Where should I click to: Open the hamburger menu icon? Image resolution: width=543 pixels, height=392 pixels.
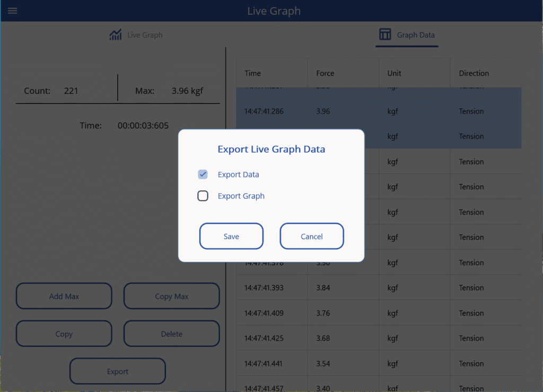12,11
